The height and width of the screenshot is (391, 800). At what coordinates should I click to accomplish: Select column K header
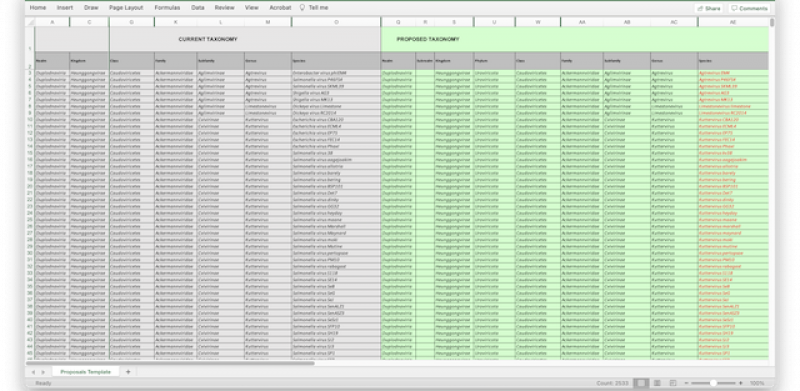(176, 22)
